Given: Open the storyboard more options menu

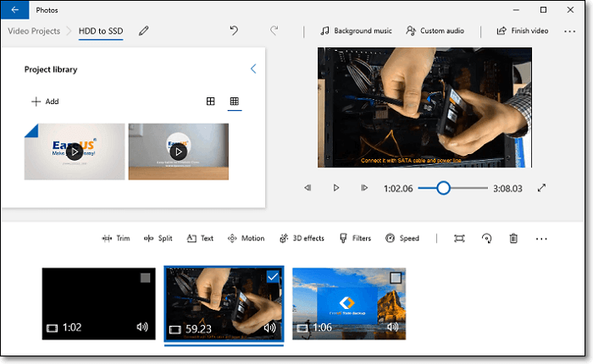Looking at the screenshot, I should pyautogui.click(x=541, y=239).
